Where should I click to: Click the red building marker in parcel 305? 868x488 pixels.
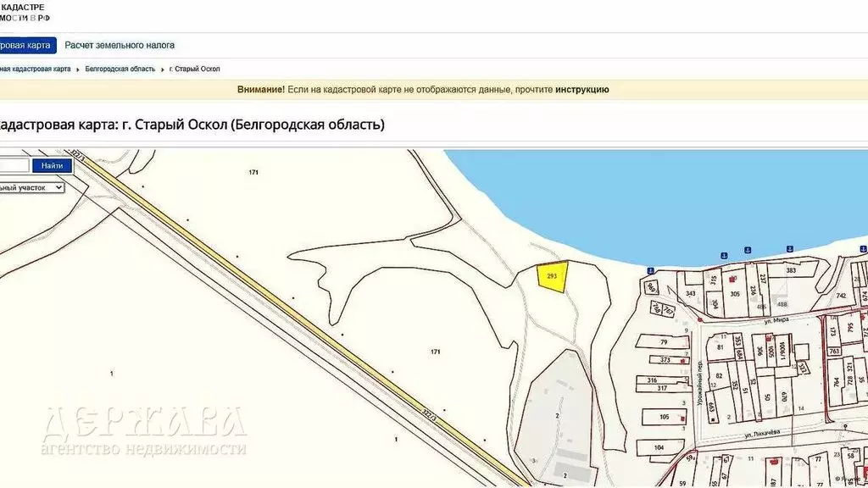click(x=733, y=280)
